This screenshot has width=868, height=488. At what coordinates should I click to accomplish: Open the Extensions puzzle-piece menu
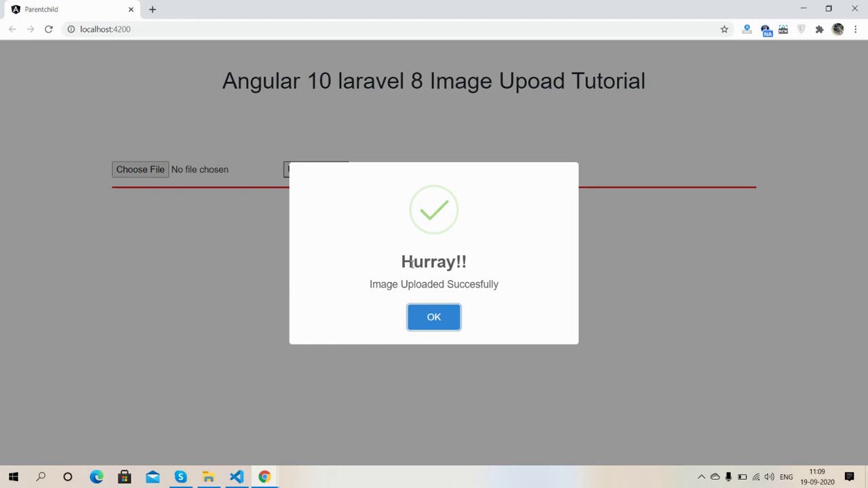[x=819, y=29]
